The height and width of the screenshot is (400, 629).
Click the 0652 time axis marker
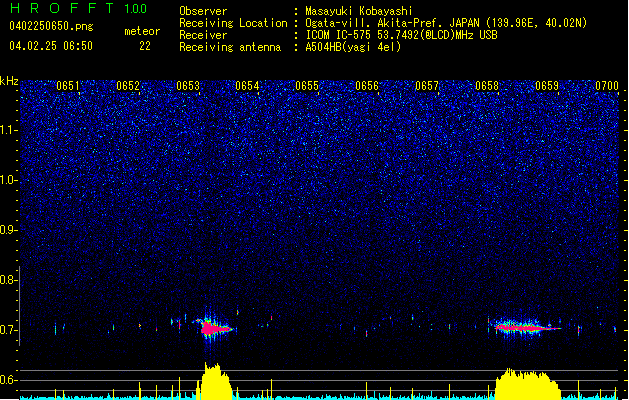pos(128,86)
